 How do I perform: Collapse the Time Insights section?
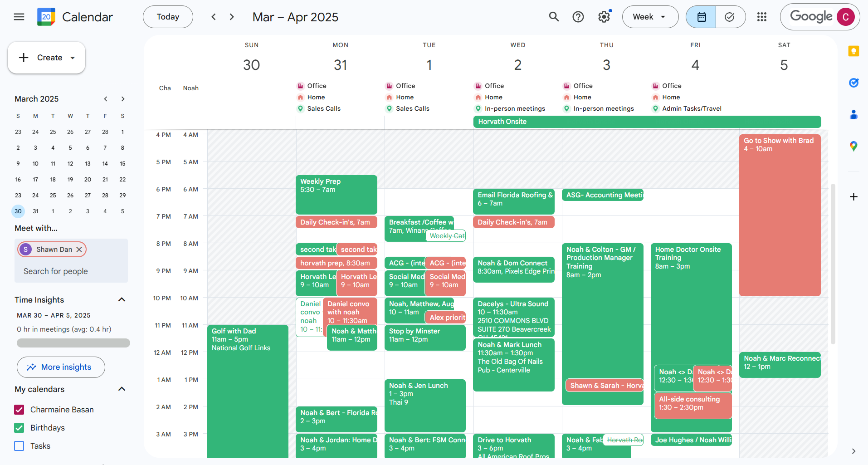(122, 299)
